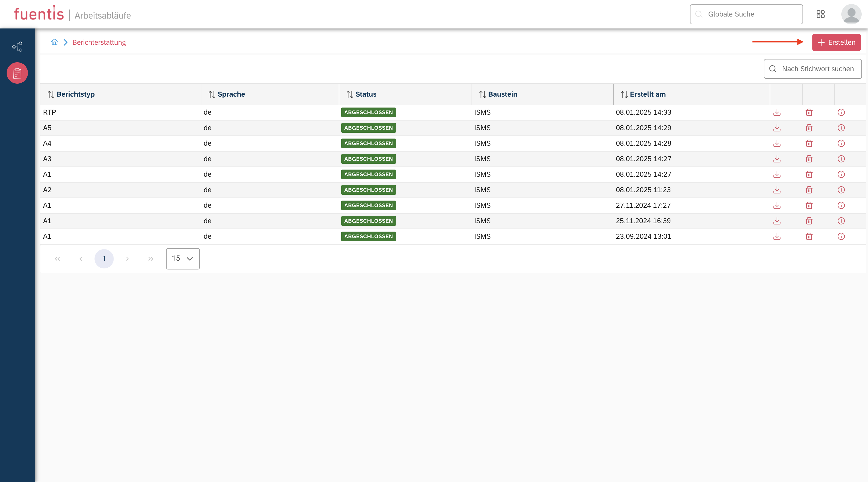Delete the A5 report row
Image resolution: width=868 pixels, height=482 pixels.
(x=809, y=128)
